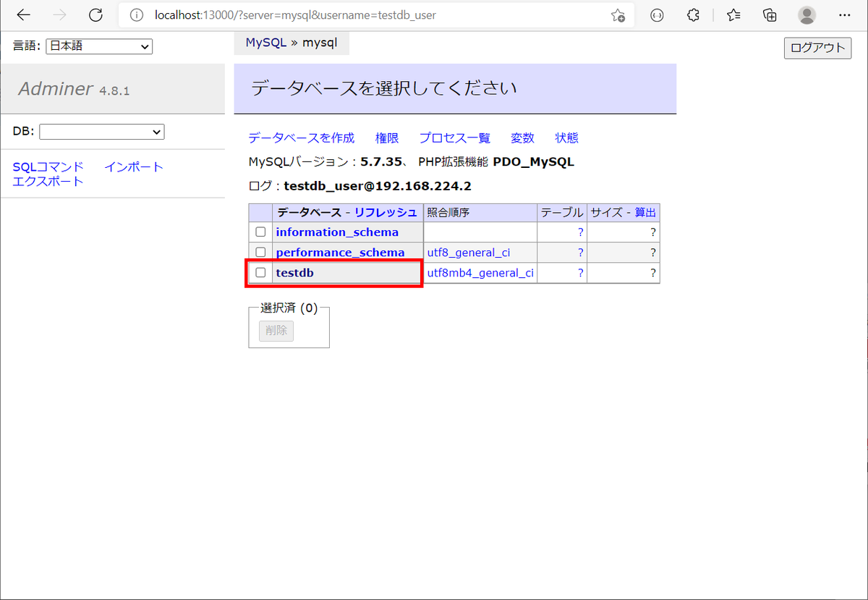
Task: Reload the page with the refresh icon
Action: 95,14
